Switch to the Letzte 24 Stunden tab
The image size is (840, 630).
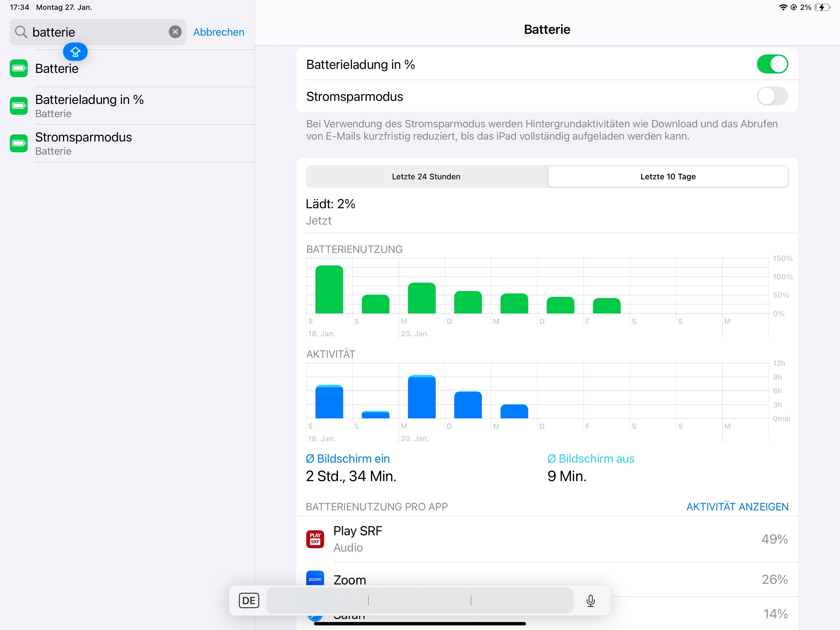click(426, 176)
